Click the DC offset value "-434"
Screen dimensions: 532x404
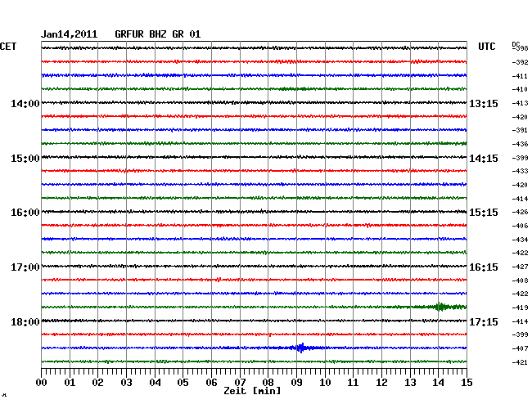(520, 240)
